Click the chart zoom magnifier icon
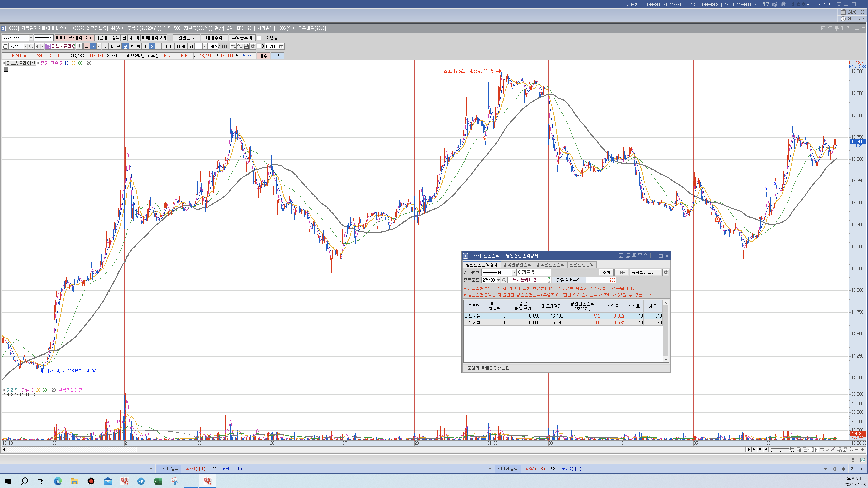 pyautogui.click(x=851, y=450)
